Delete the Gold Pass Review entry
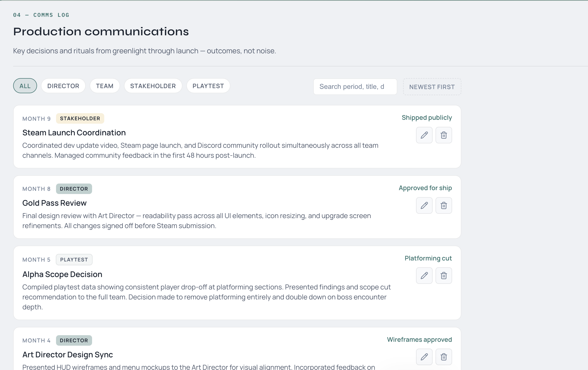Screen dimensions: 588x370 click(x=444, y=205)
